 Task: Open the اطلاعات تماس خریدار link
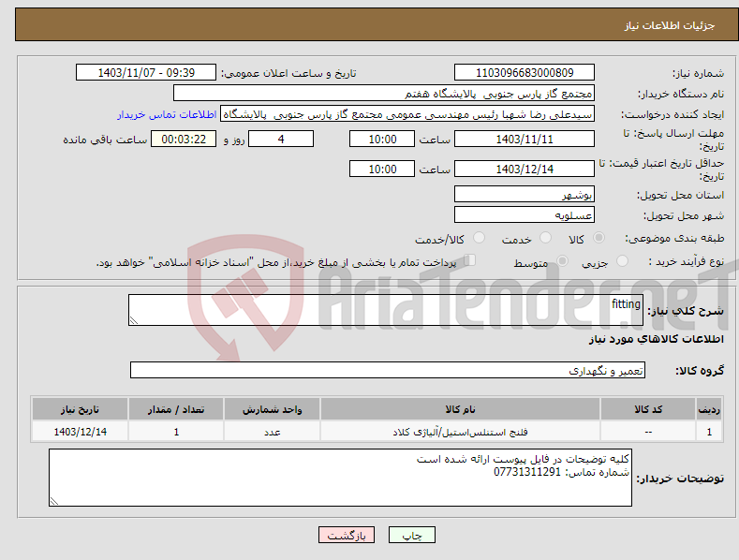pos(167,114)
